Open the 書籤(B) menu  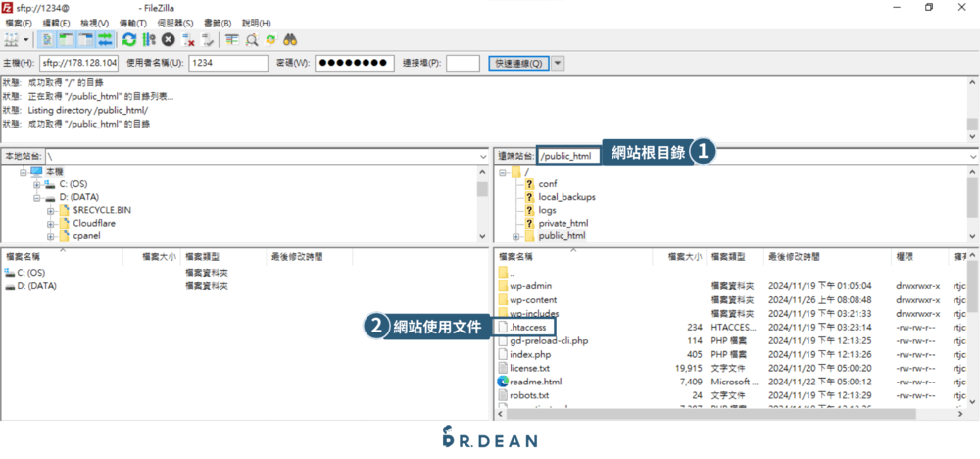218,23
